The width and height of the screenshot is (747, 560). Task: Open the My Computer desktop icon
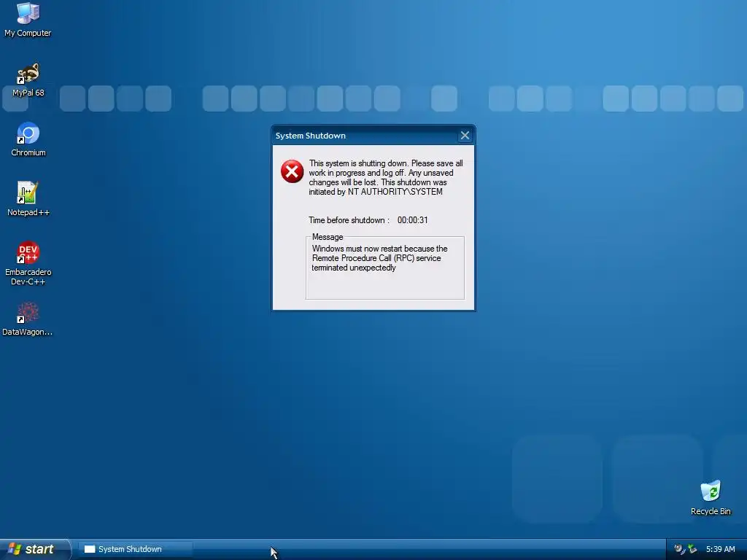(x=28, y=19)
